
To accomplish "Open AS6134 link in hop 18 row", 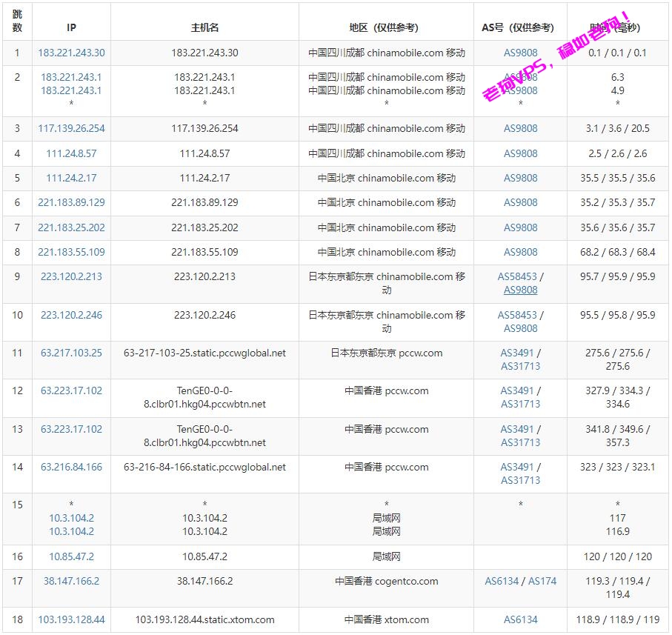I will pos(520,619).
